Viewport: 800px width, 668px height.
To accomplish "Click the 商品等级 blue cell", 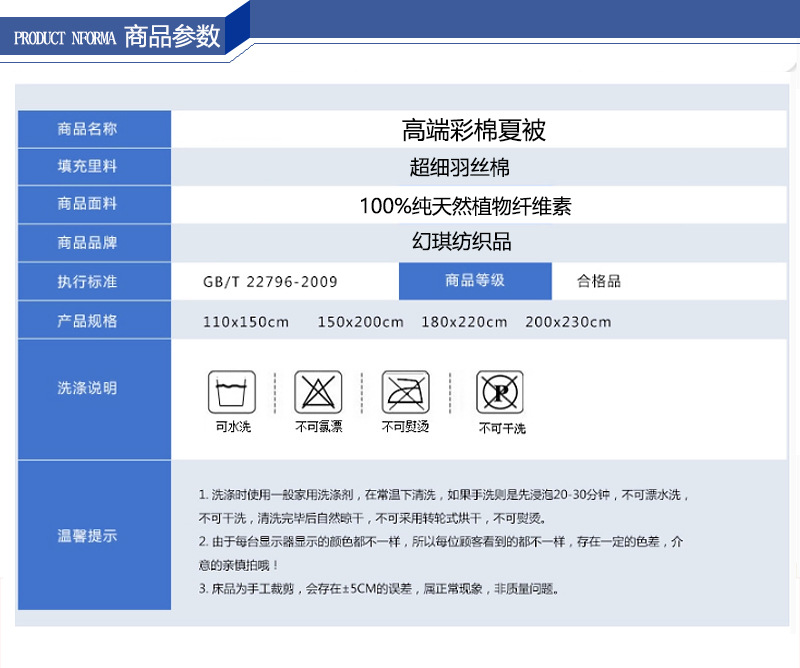I will coord(475,281).
